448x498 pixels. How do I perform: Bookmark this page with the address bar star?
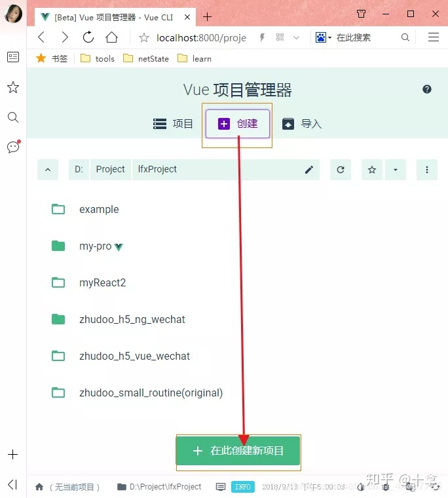coord(144,38)
